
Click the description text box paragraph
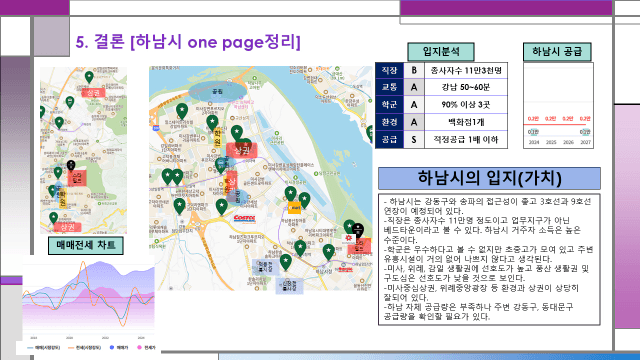pyautogui.click(x=489, y=260)
